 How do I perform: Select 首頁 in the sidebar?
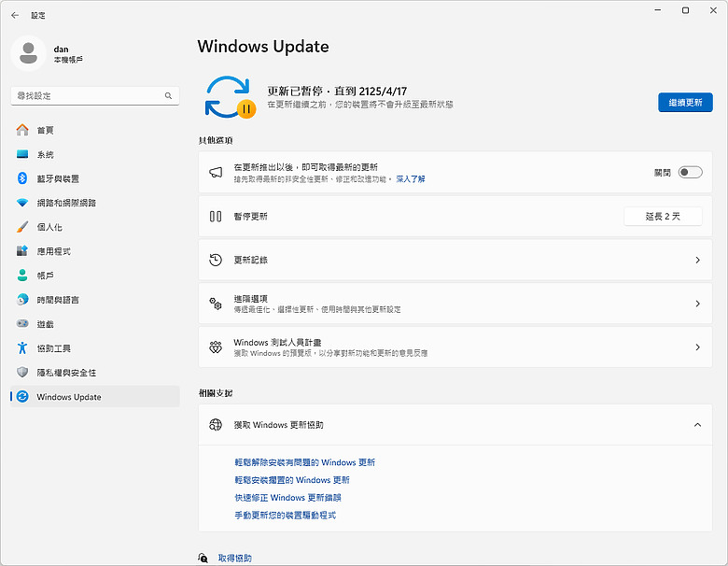[x=94, y=130]
